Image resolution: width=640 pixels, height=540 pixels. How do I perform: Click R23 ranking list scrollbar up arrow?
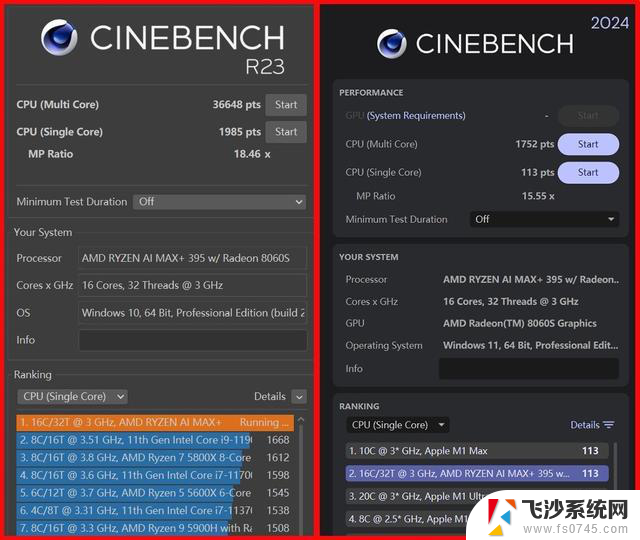pos(301,420)
